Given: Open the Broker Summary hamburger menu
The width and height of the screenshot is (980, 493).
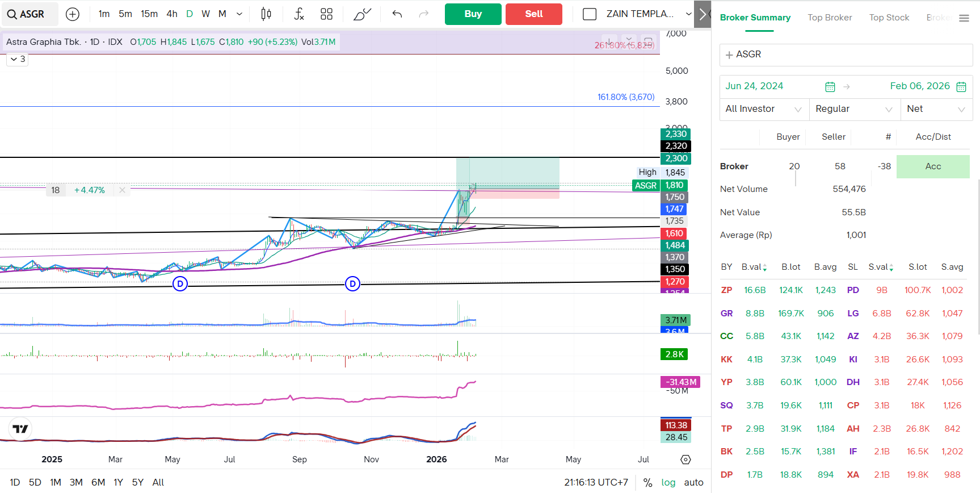Looking at the screenshot, I should (964, 18).
